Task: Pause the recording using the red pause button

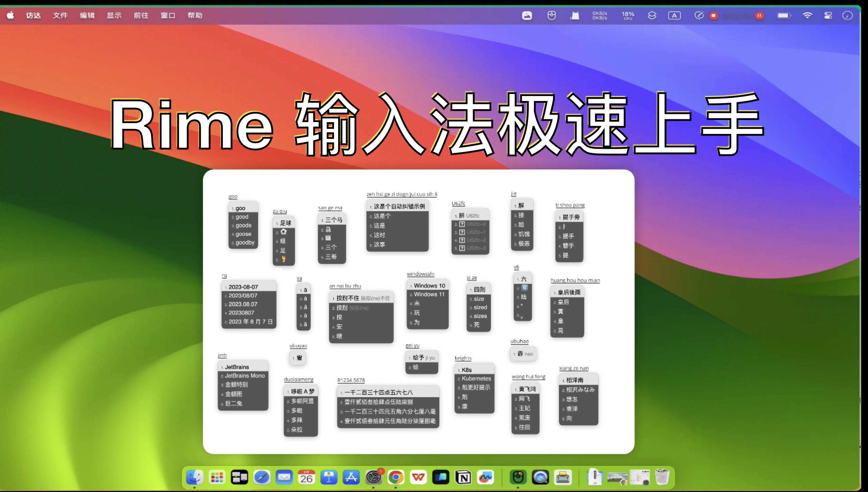Action: click(x=759, y=16)
